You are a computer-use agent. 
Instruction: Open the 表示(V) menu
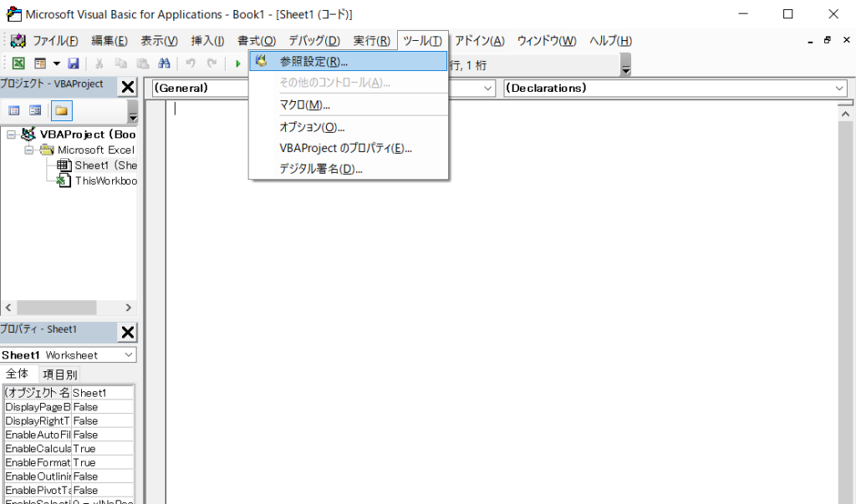(x=159, y=40)
